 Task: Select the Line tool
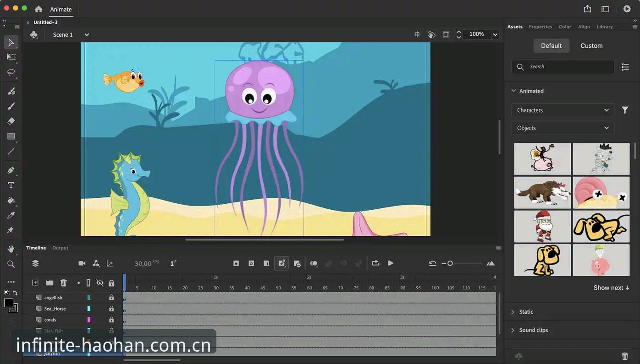11,152
